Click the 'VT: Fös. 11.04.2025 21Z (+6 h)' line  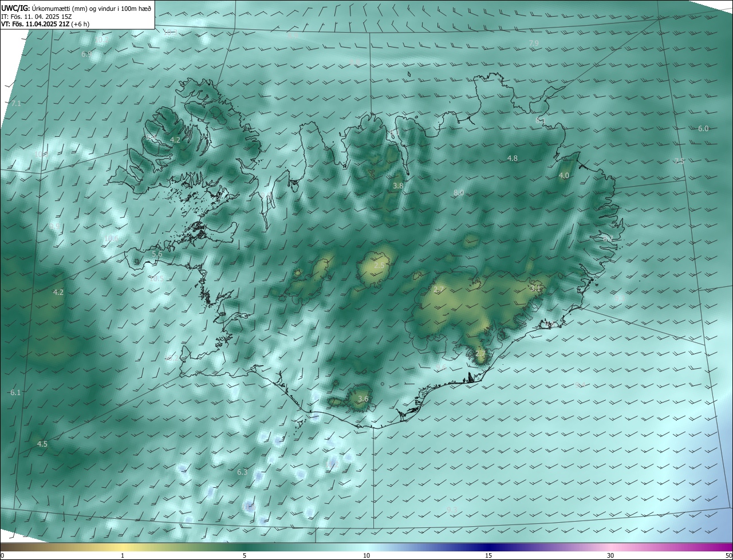pyautogui.click(x=45, y=24)
